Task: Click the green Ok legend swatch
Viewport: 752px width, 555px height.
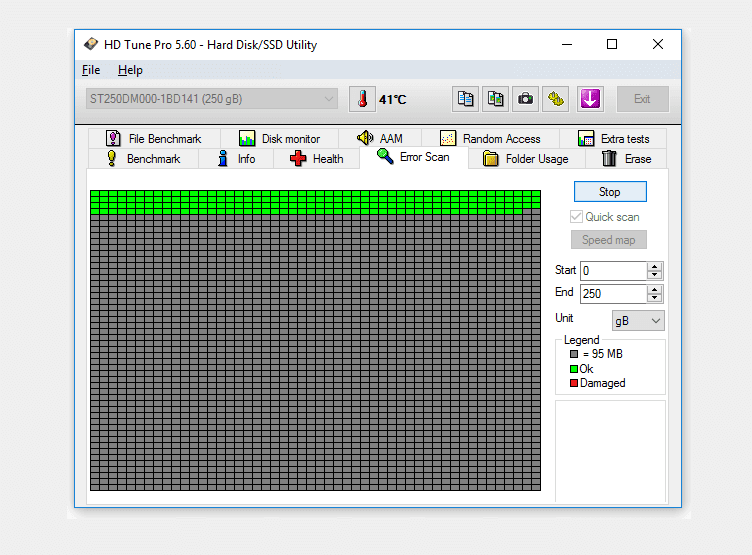Action: pos(574,369)
